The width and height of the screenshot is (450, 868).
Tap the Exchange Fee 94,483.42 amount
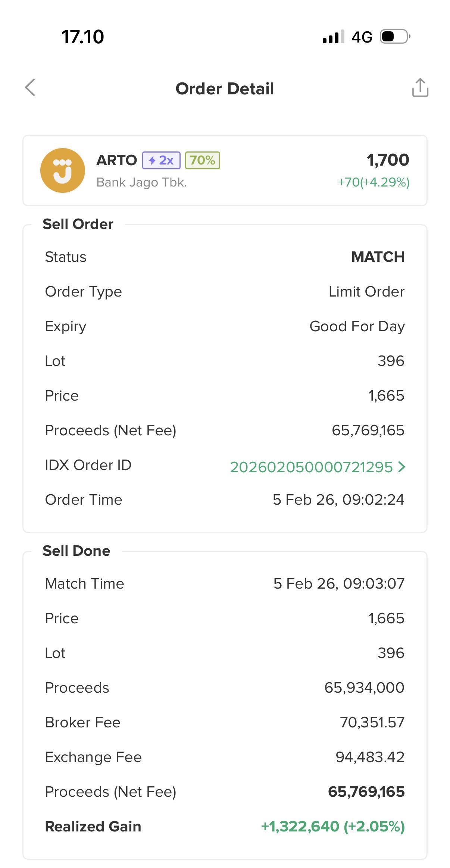click(370, 757)
